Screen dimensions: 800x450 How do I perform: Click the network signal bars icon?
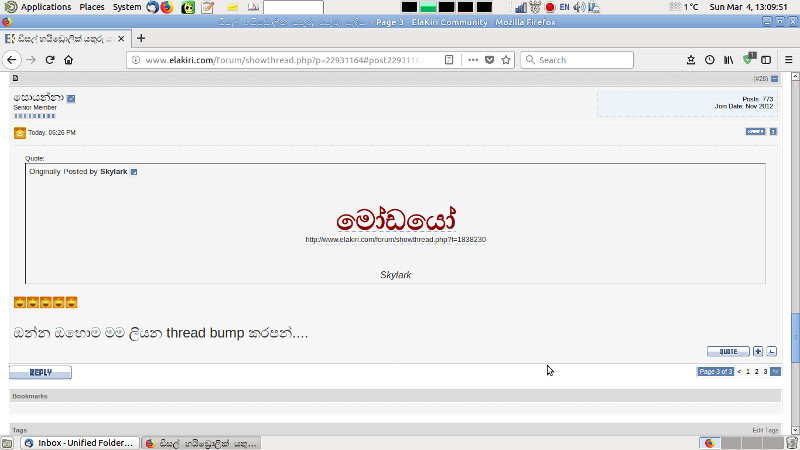[520, 7]
